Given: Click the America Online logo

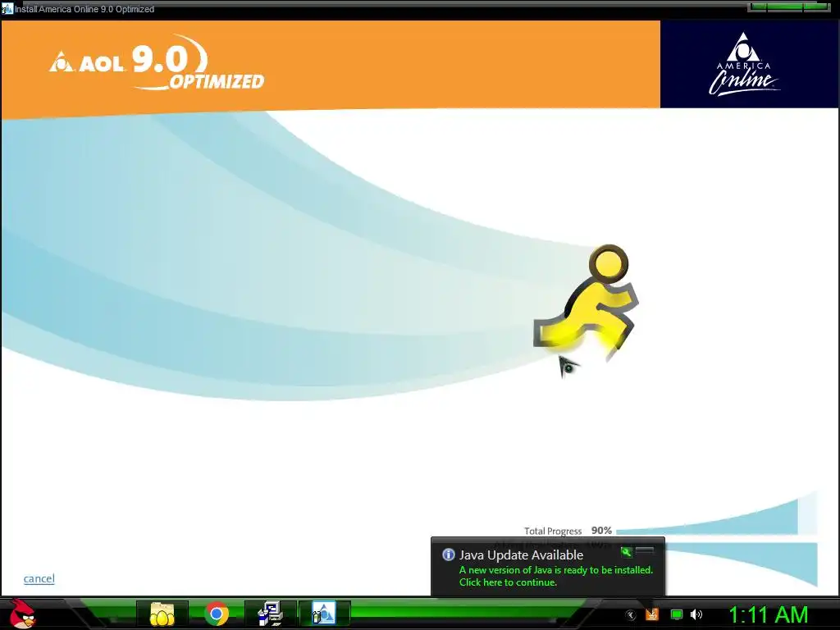Looking at the screenshot, I should pos(744,64).
